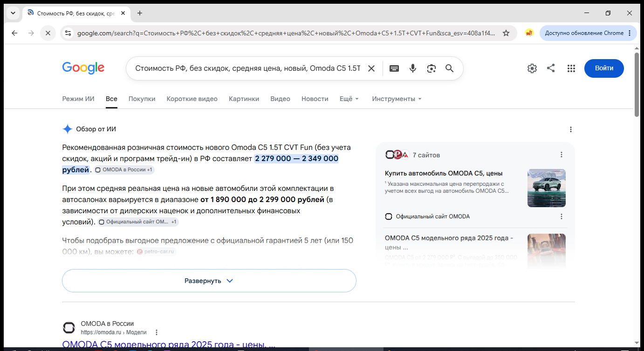The width and height of the screenshot is (644, 351).
Task: Click the scrollbar down arrow
Action: [637, 343]
